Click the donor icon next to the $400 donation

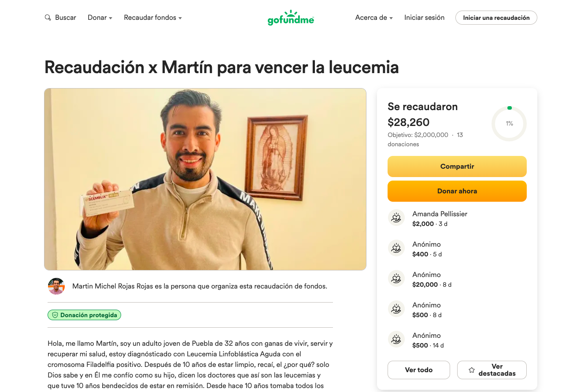tap(396, 248)
